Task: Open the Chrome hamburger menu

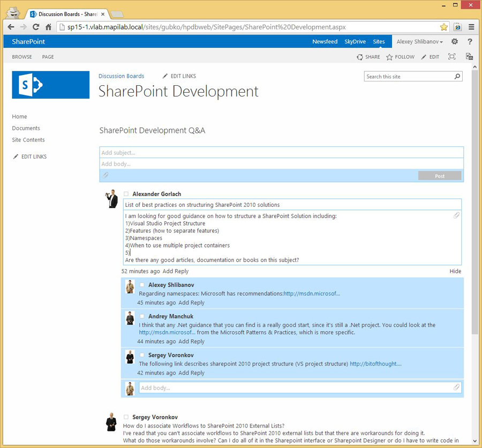Action: 471,27
